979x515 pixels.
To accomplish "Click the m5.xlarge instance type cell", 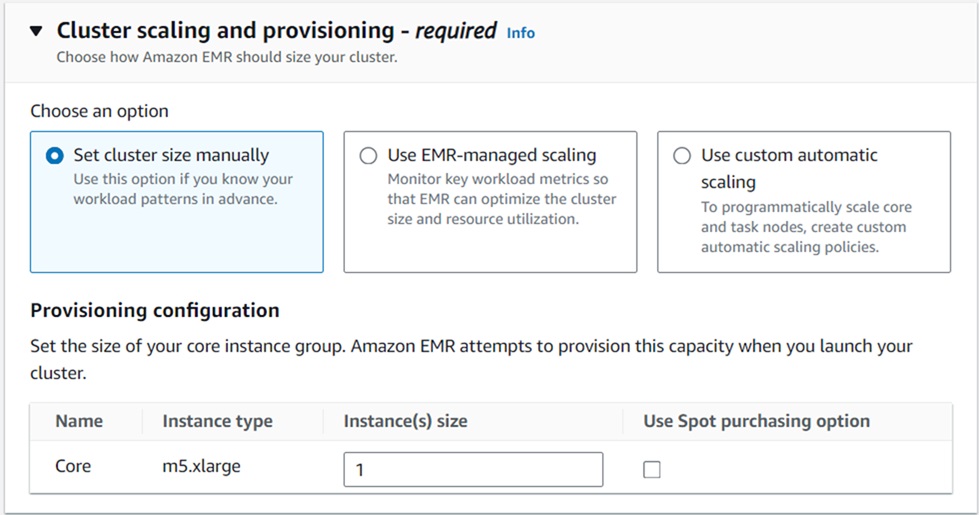I will tap(201, 467).
